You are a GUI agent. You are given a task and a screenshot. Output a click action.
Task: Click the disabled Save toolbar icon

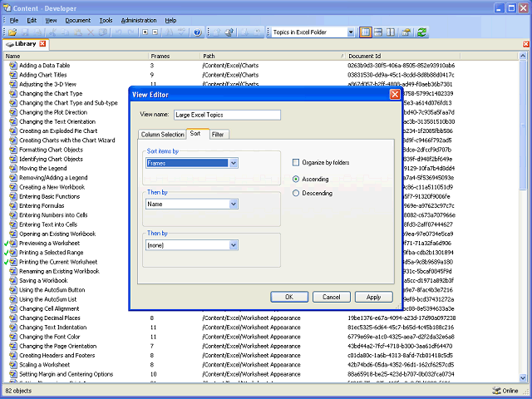[25, 32]
